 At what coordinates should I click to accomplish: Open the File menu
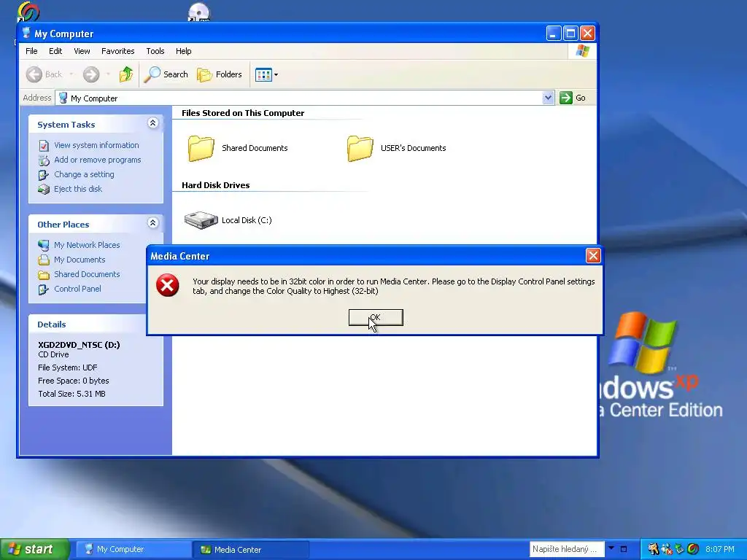(31, 51)
